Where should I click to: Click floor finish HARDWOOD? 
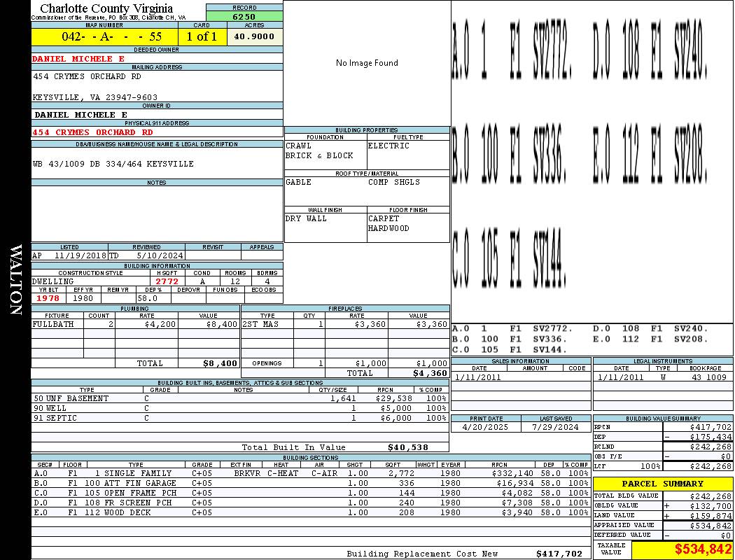point(388,229)
